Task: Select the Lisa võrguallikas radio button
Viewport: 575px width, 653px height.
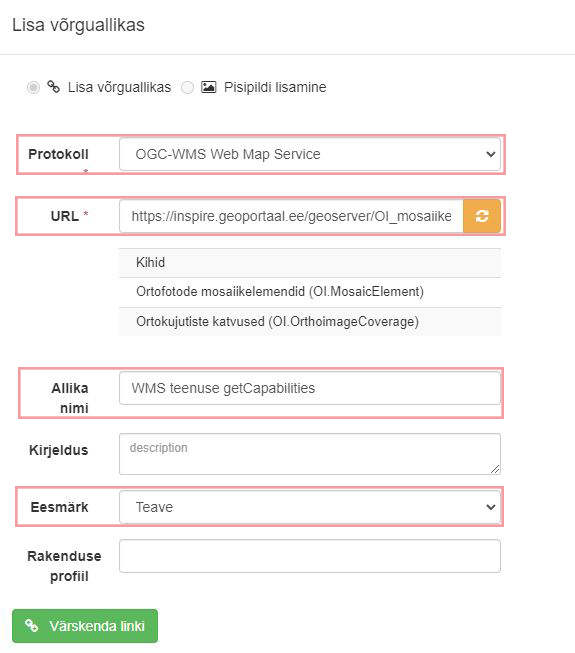Action: [x=33, y=87]
